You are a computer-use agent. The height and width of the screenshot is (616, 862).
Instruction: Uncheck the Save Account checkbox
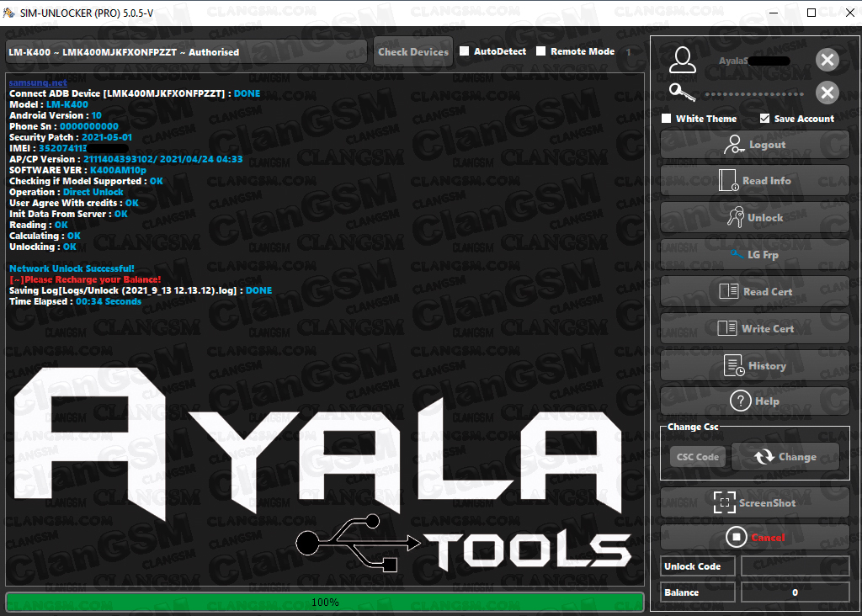pyautogui.click(x=764, y=118)
